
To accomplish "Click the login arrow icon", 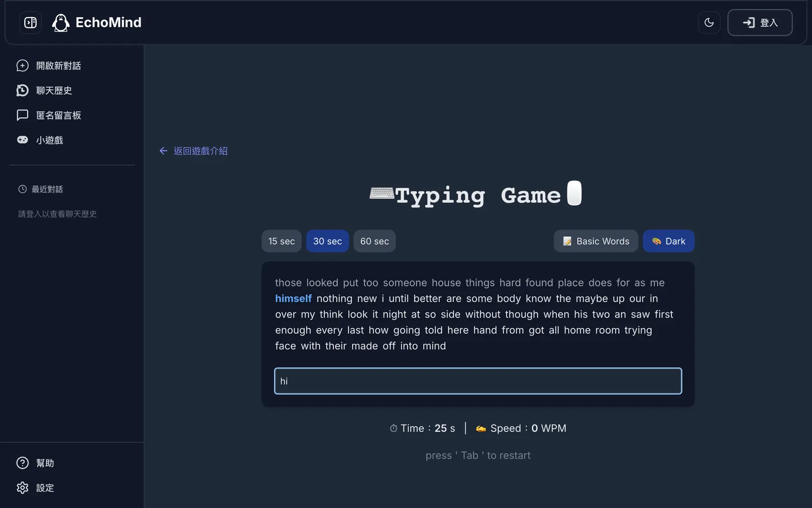I will [x=749, y=22].
